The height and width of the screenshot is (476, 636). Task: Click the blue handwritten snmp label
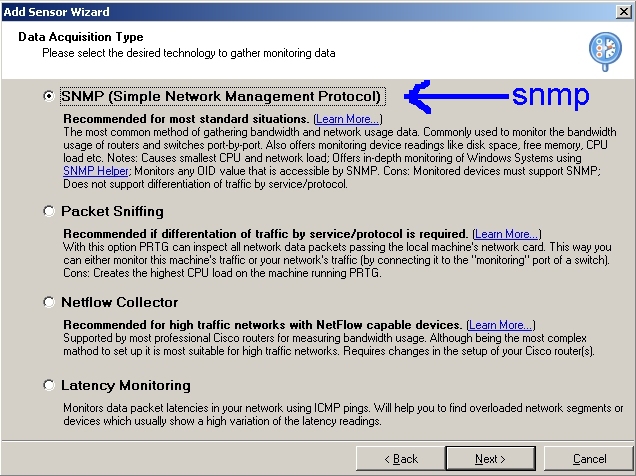click(550, 95)
